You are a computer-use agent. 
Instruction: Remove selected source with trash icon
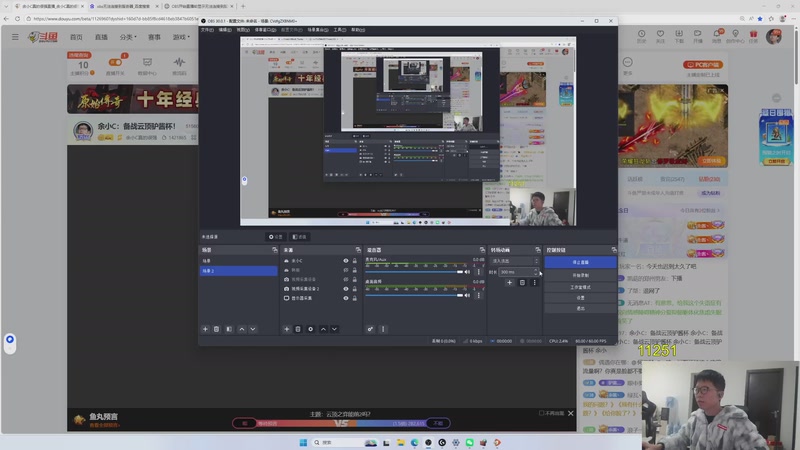[x=298, y=329]
